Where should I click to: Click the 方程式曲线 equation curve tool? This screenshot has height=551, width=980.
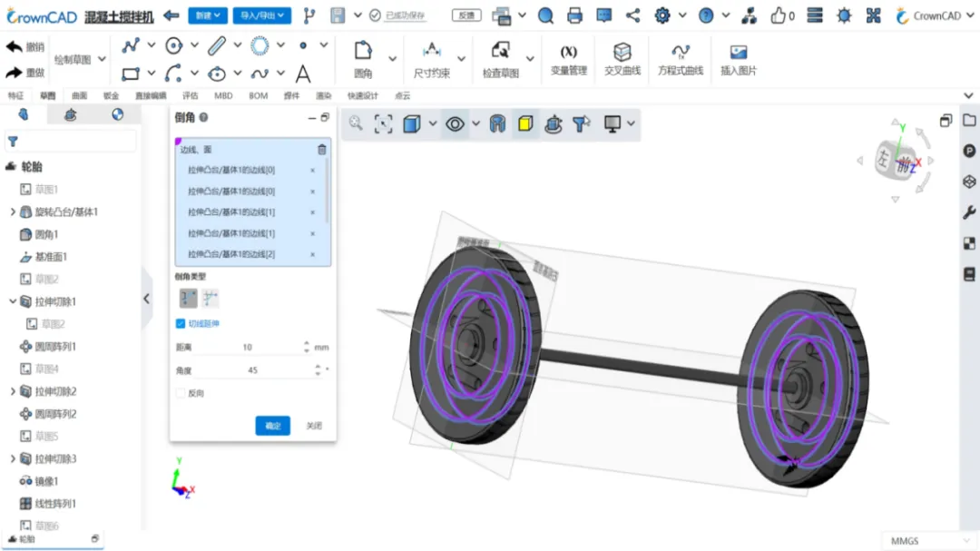pyautogui.click(x=680, y=60)
